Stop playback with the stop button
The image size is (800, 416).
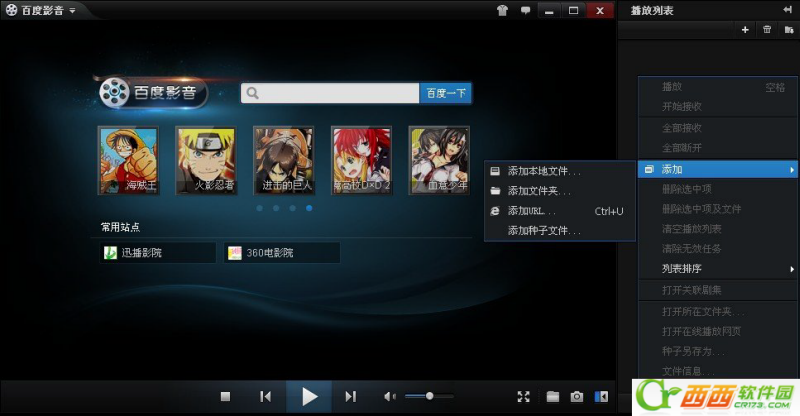[225, 397]
